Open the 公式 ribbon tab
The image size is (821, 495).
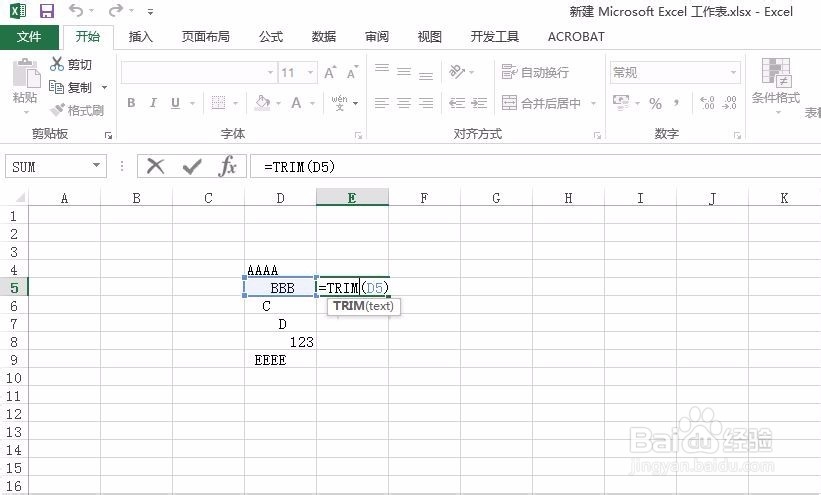(x=271, y=37)
